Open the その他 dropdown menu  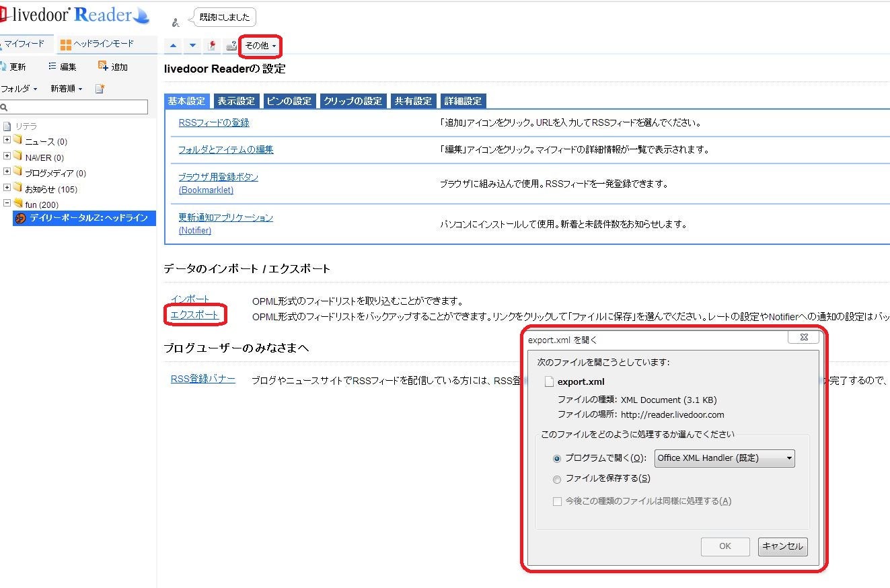coord(260,46)
